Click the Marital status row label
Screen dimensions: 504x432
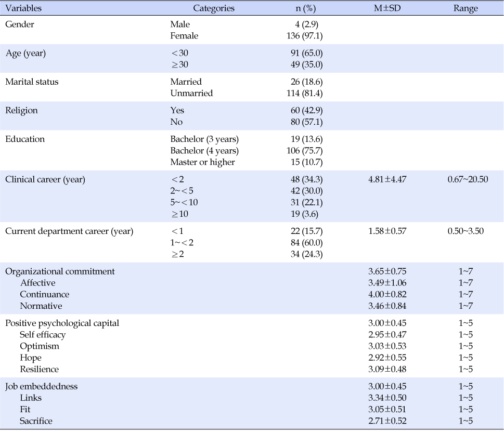32,82
